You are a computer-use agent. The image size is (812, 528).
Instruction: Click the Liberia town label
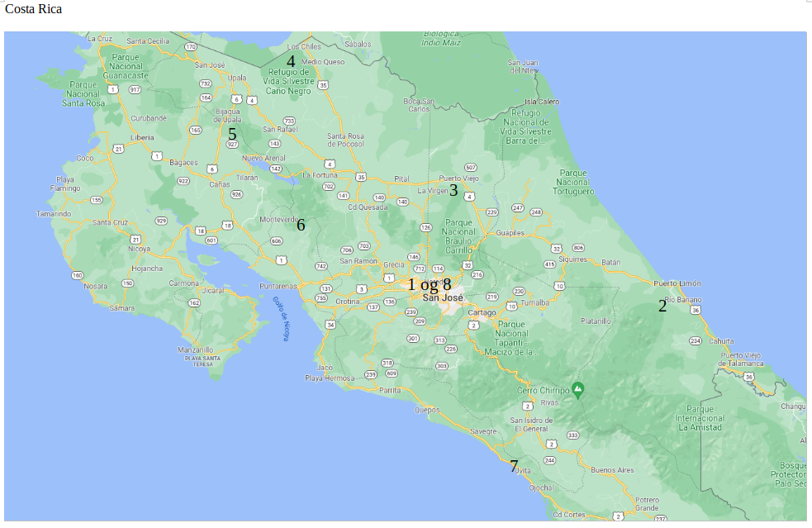pos(142,137)
